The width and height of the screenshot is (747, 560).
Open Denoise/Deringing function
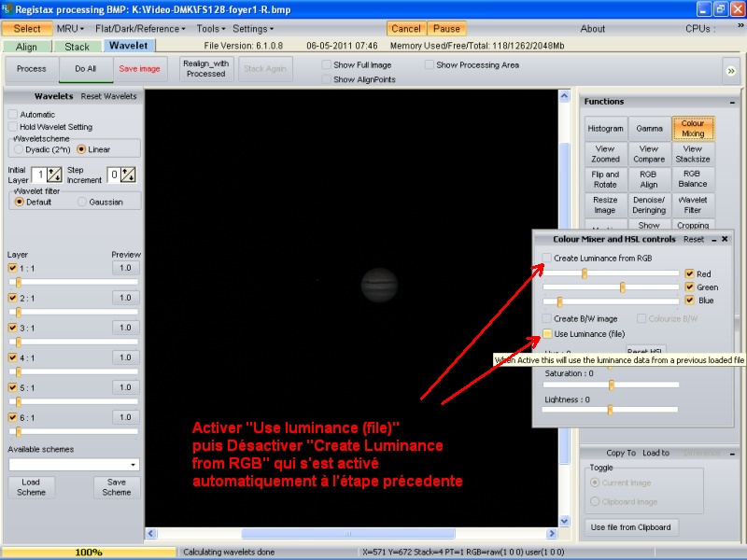point(649,204)
